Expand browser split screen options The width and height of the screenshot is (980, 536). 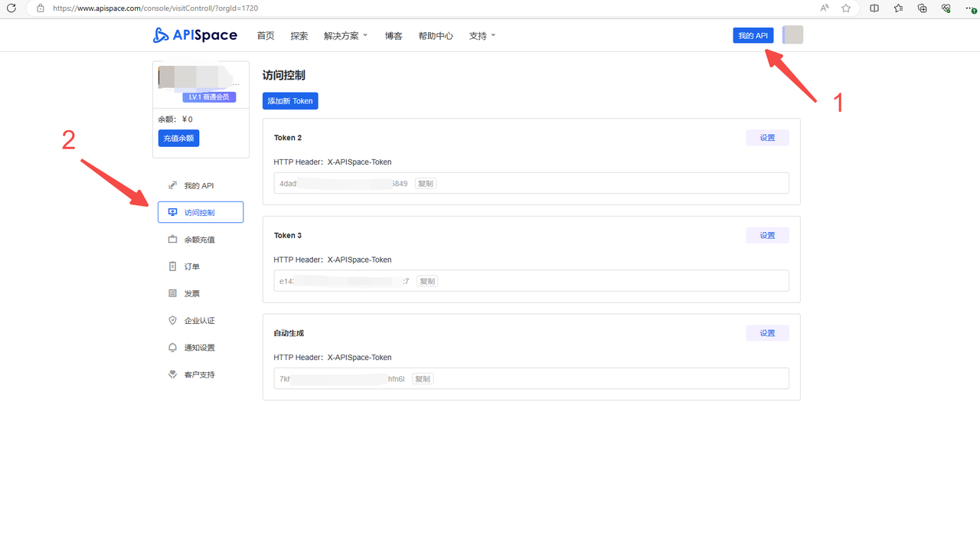point(874,8)
